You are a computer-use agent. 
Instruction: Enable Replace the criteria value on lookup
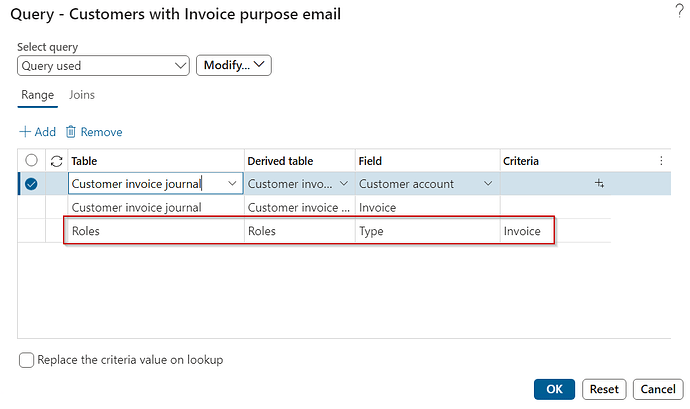pos(26,360)
